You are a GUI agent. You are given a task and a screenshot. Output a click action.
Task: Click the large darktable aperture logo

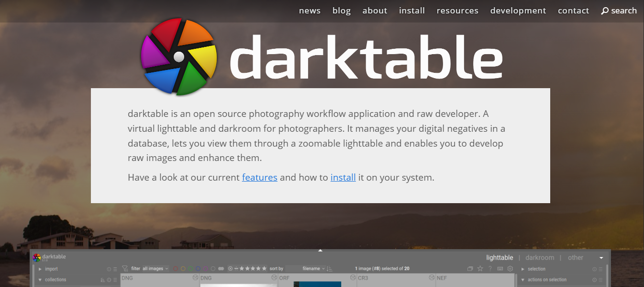pos(179,57)
